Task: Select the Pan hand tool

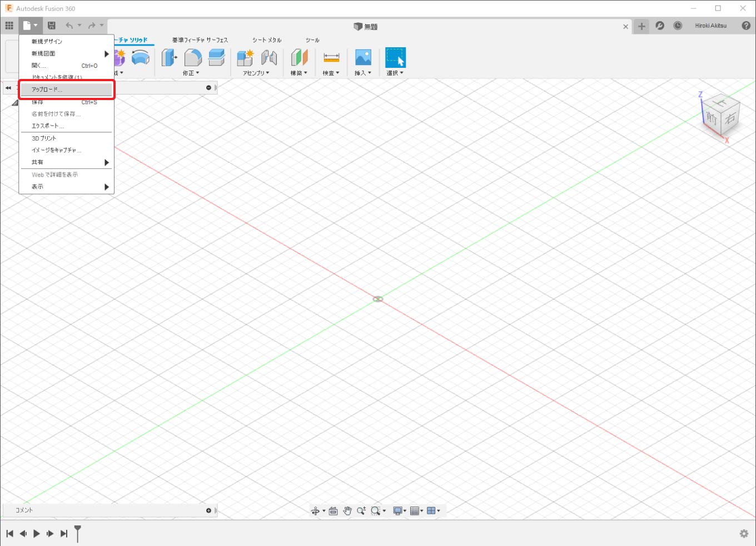Action: point(347,511)
